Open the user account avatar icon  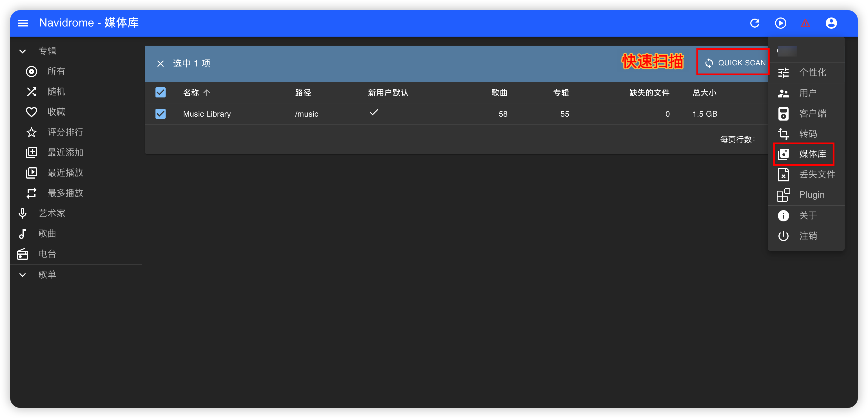[x=831, y=23]
